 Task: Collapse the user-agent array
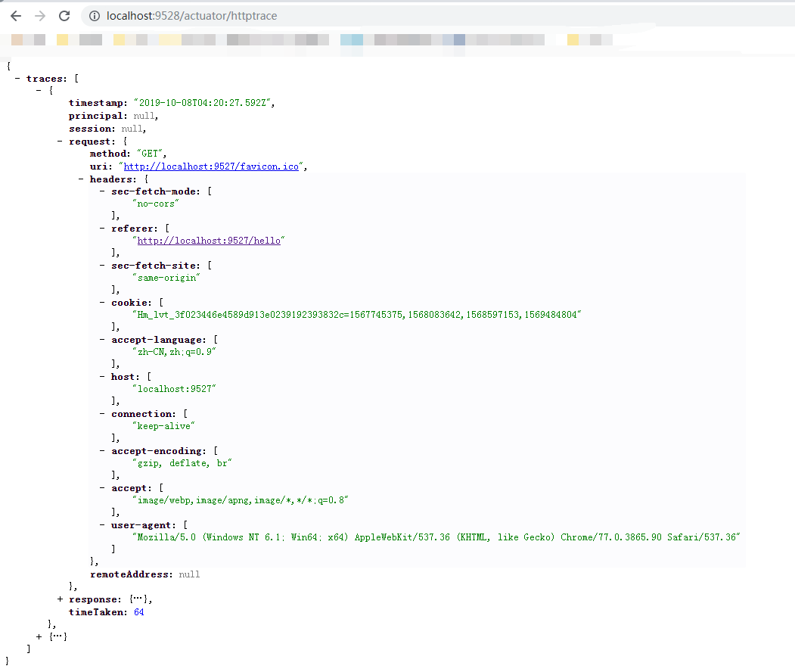coord(102,525)
